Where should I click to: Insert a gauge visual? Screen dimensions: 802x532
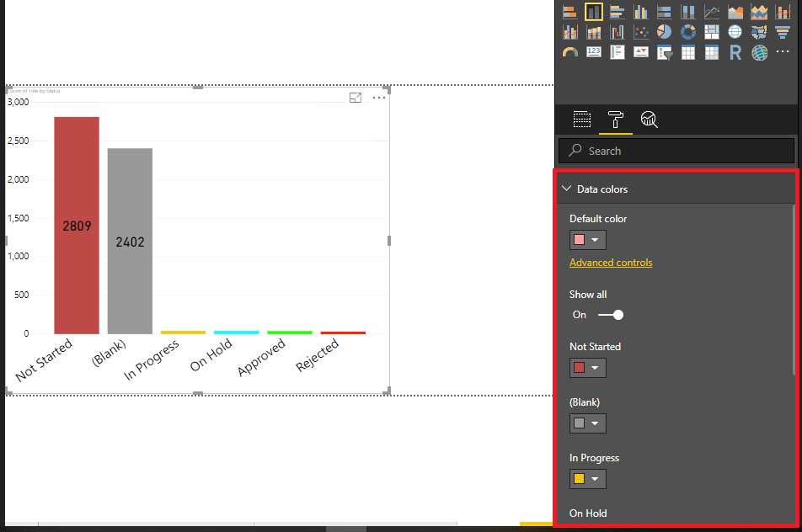coord(569,51)
